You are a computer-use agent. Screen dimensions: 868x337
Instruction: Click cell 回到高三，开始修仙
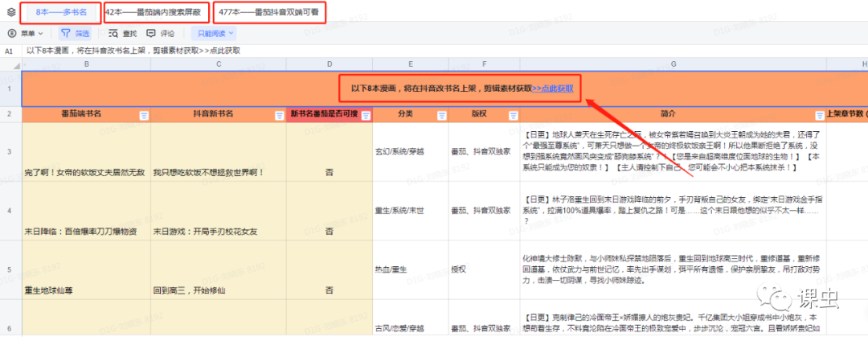219,270
